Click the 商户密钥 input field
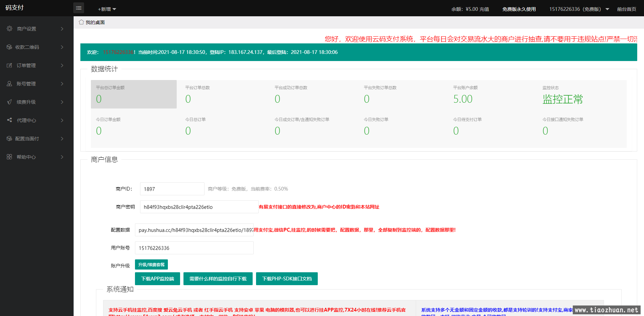Screen dimensions: 644x316 click(x=199, y=207)
